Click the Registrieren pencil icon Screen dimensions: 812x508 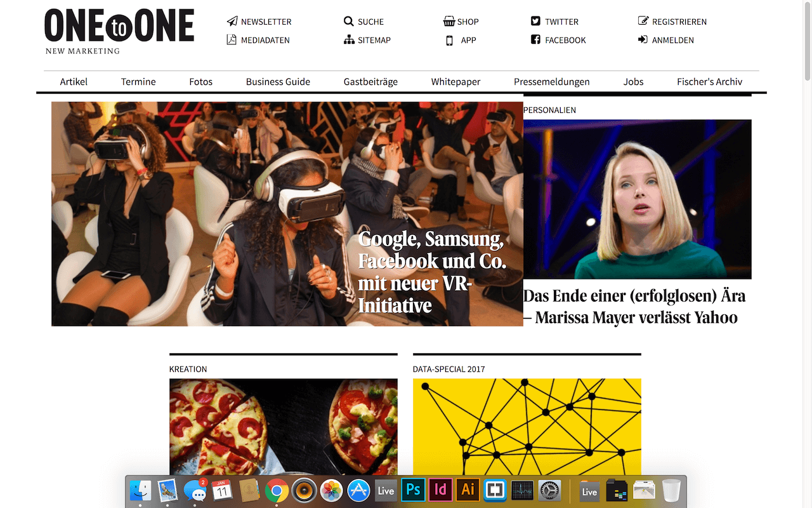point(643,21)
